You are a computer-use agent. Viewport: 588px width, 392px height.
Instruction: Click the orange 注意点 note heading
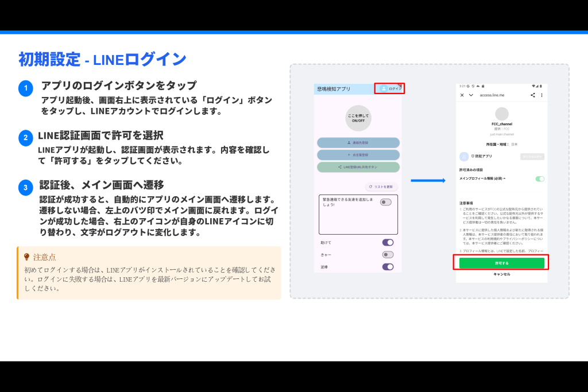tap(44, 257)
